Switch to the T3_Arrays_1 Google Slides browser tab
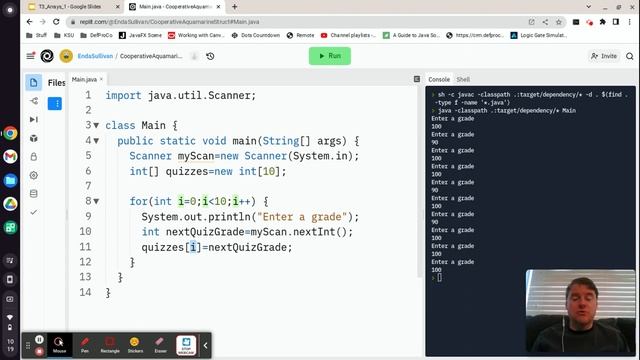640x360 pixels. (69, 7)
